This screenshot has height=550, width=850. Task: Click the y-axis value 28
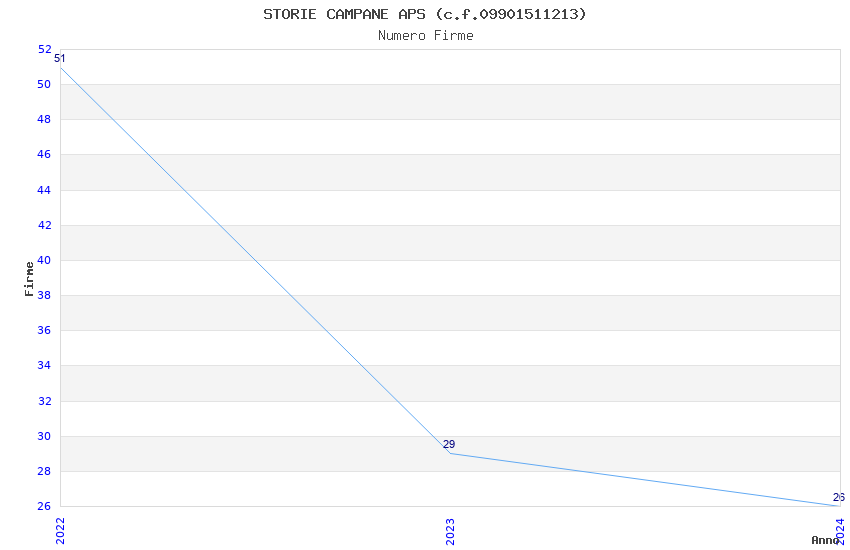pos(44,471)
